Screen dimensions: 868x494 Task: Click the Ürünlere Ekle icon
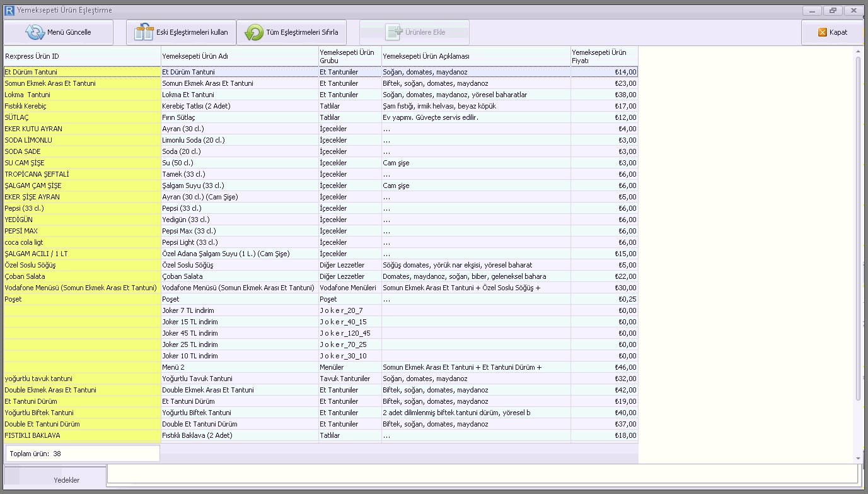click(x=393, y=32)
